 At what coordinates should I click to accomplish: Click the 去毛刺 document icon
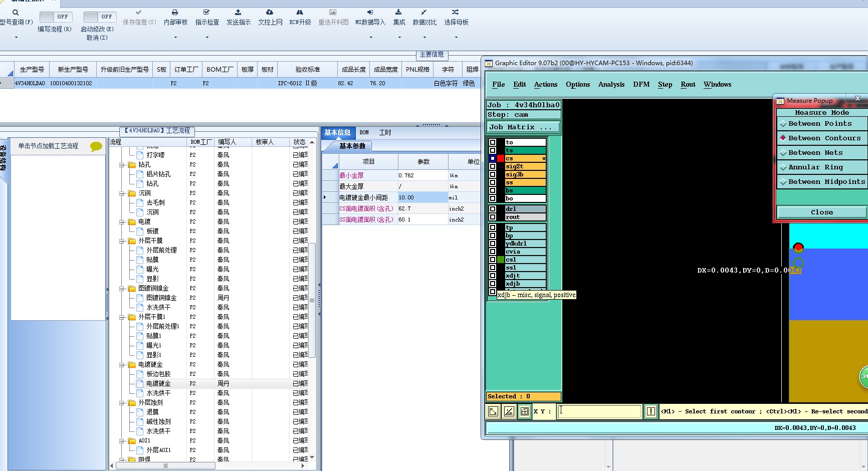tap(140, 202)
